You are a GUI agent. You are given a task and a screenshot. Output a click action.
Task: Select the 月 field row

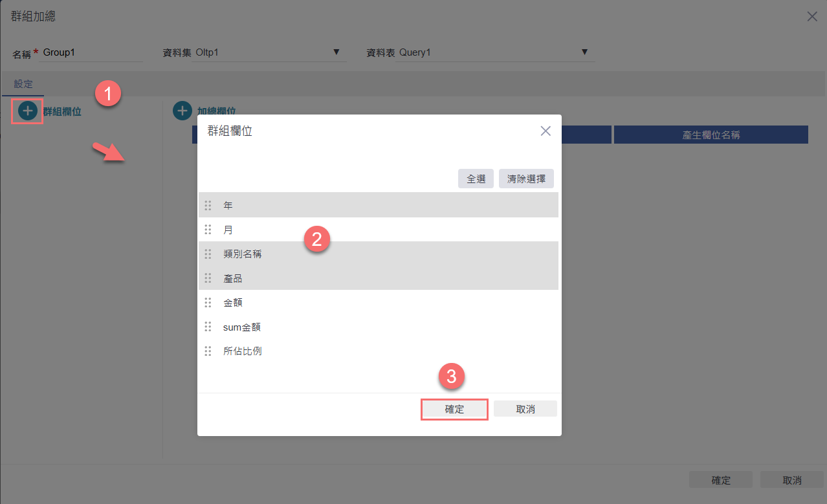click(388, 230)
